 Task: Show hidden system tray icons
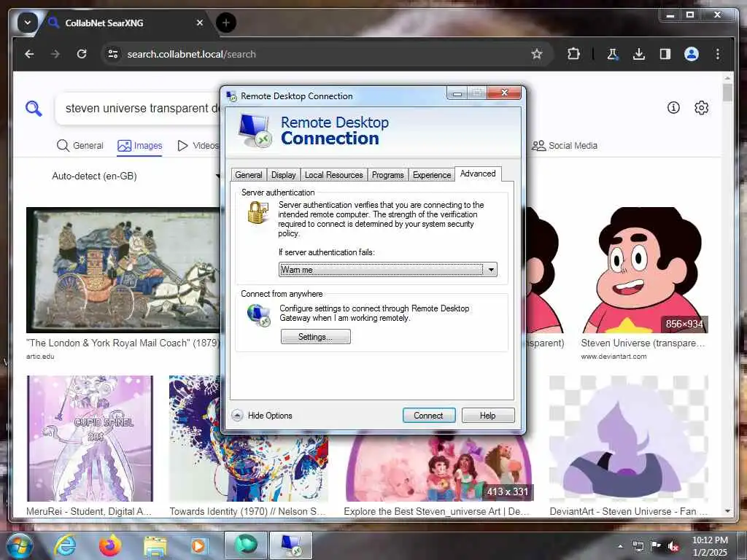point(620,546)
